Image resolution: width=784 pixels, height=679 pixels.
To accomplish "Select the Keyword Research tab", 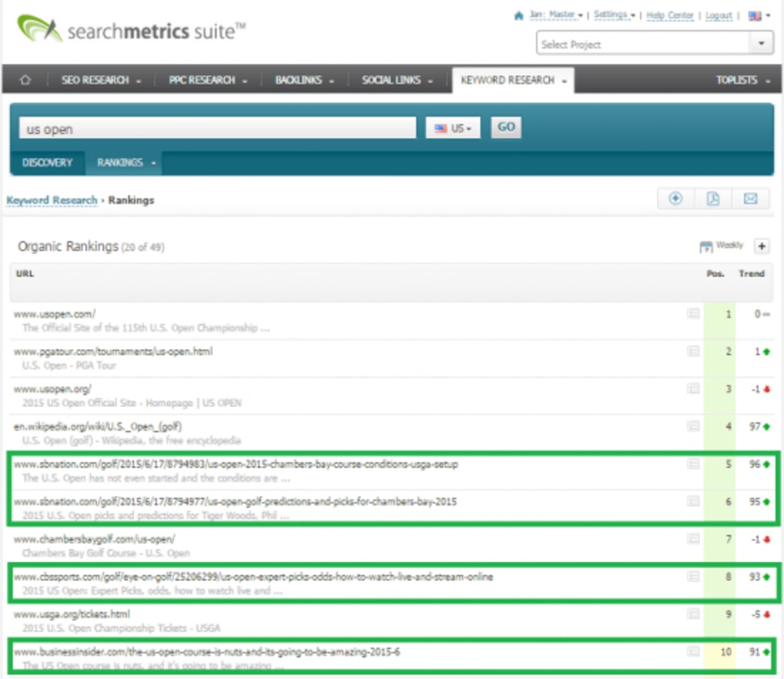I will (513, 80).
